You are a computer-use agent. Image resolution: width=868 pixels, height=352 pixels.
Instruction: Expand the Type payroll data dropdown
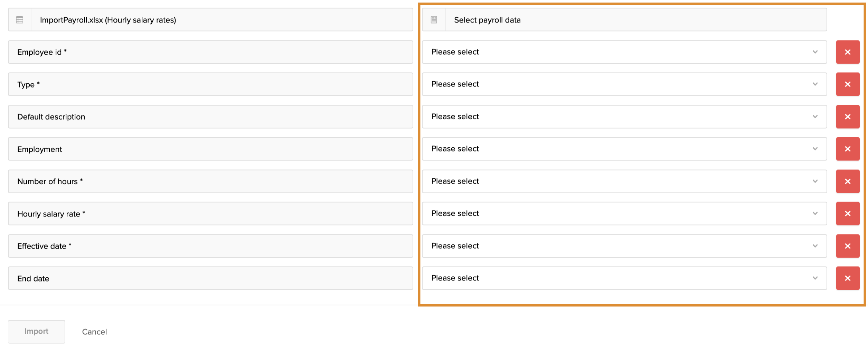[624, 84]
